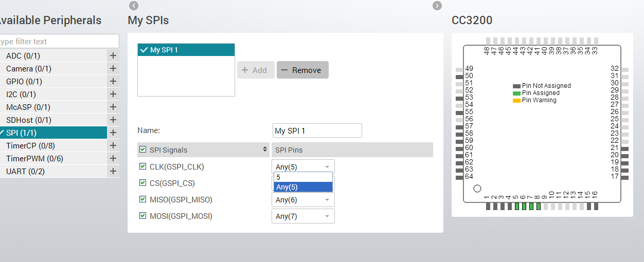Add a TimerPWM using its plus icon
644x262 pixels.
[113, 158]
